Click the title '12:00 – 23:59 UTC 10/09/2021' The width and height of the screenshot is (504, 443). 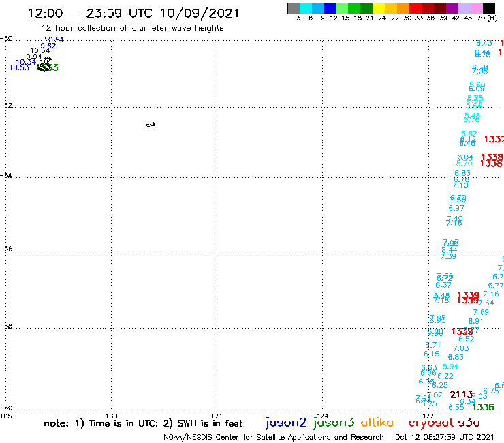coord(133,14)
